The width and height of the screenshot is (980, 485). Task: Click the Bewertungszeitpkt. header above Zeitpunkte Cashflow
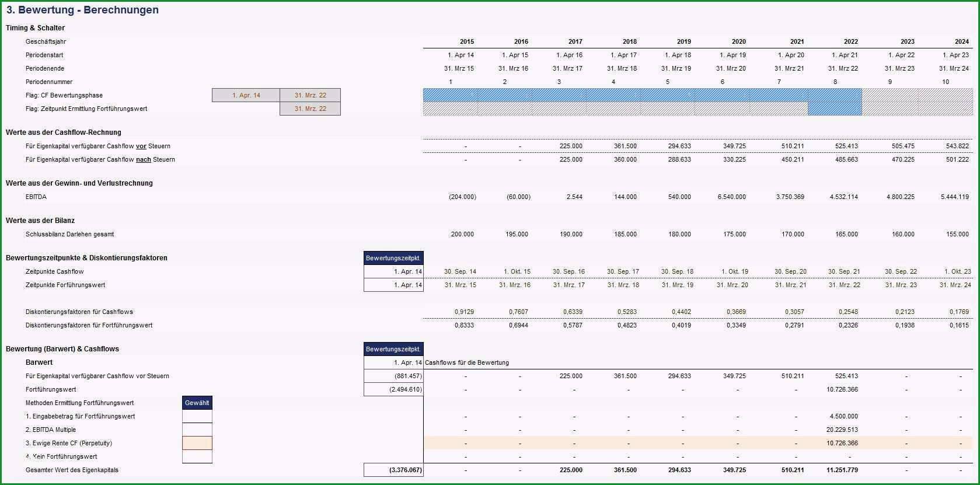coord(393,258)
